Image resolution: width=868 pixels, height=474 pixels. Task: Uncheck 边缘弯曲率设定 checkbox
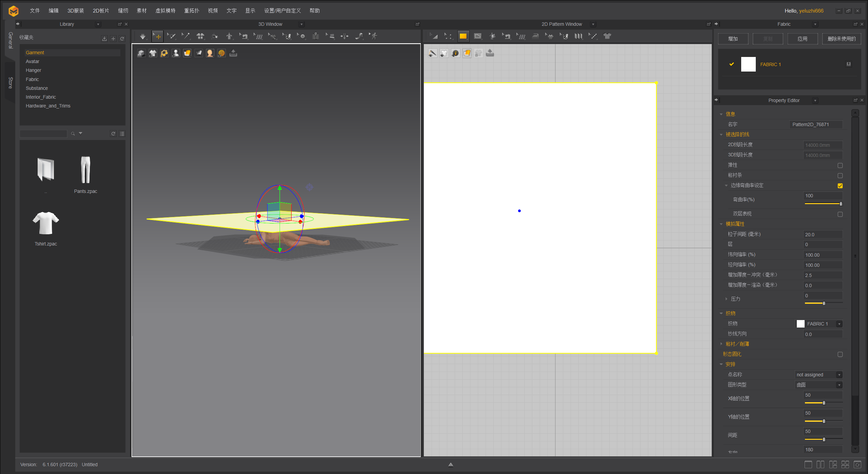840,186
